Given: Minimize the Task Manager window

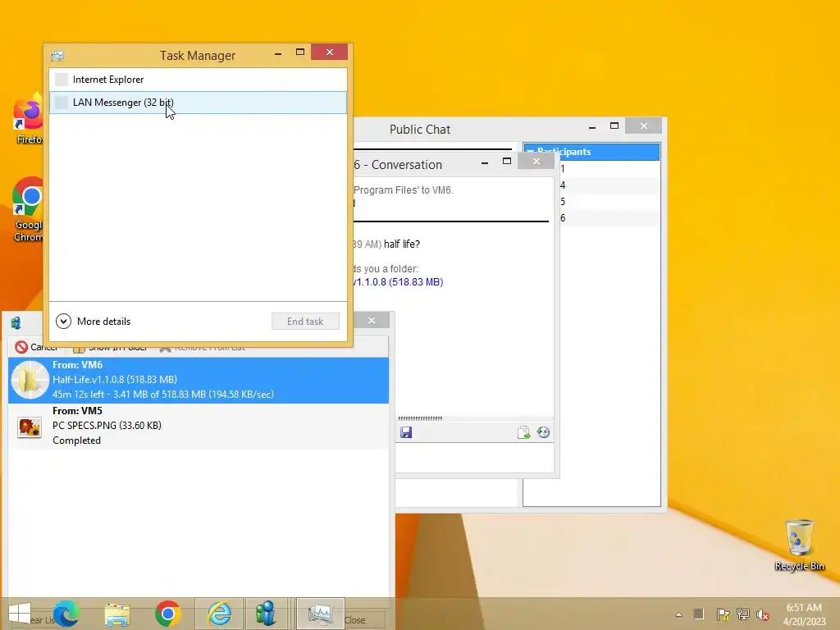Looking at the screenshot, I should click(278, 52).
